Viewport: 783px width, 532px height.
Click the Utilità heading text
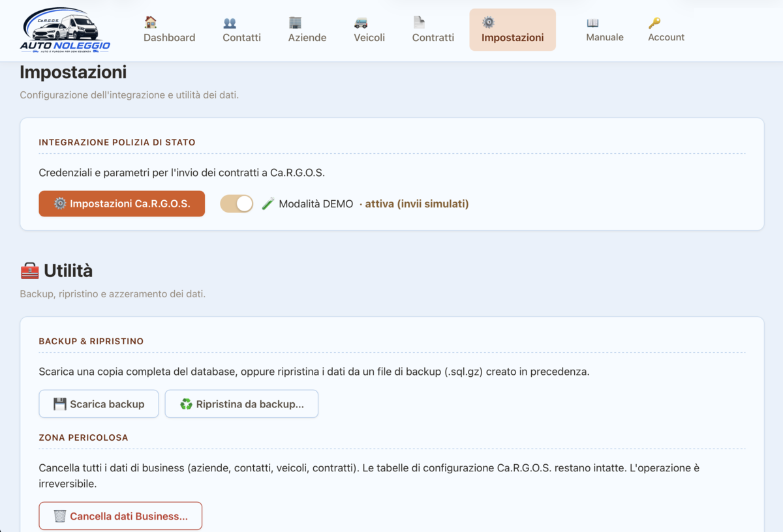pos(68,271)
